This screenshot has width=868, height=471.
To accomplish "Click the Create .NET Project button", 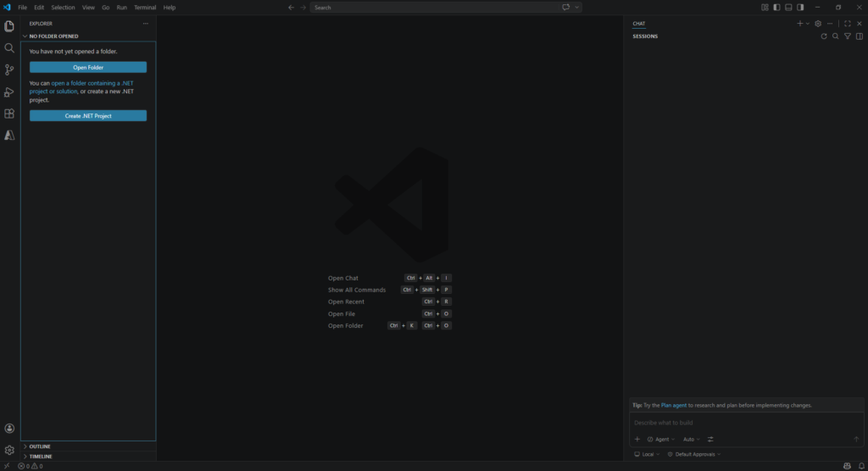I will (x=88, y=116).
